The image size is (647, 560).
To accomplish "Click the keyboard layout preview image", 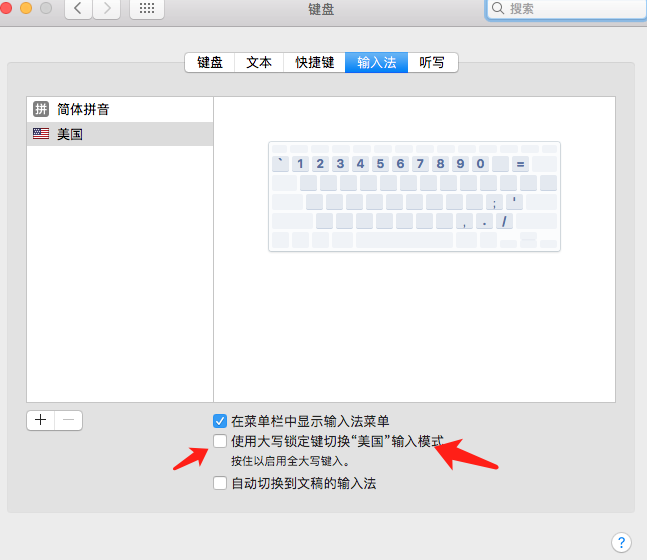I will pos(414,196).
